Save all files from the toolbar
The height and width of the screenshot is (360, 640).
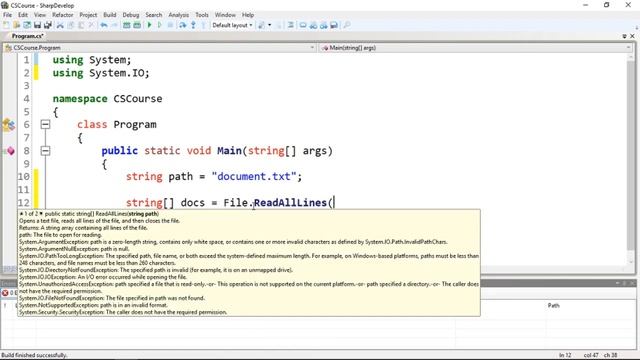coord(48,25)
